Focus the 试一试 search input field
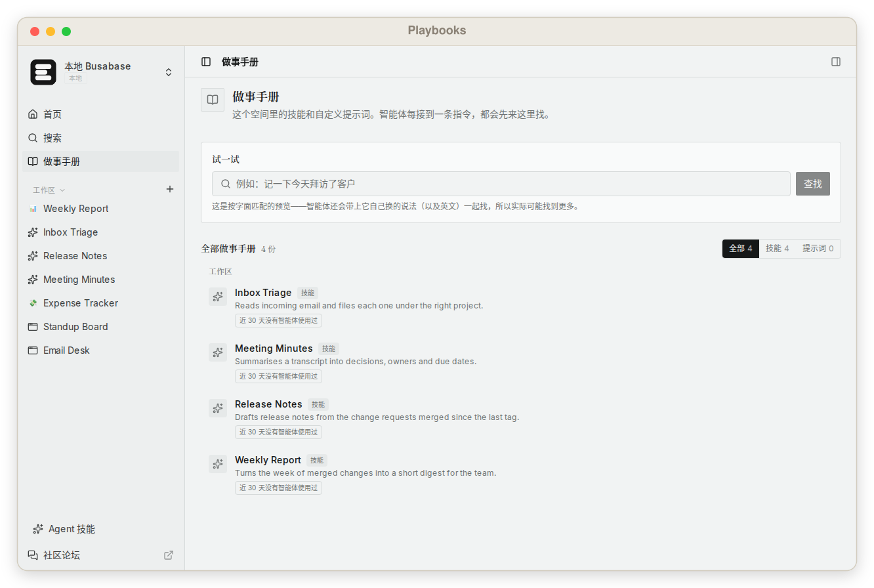Viewport: 874px width, 588px height. [501, 184]
